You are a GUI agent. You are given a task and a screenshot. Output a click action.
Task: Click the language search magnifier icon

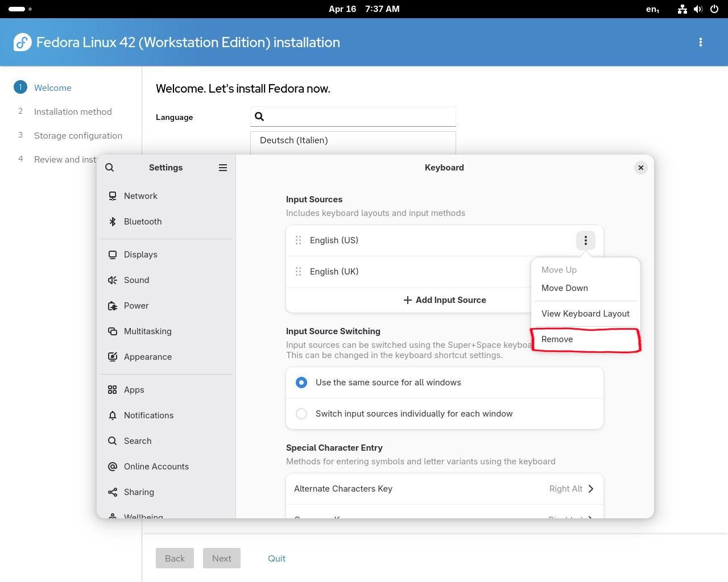259,117
